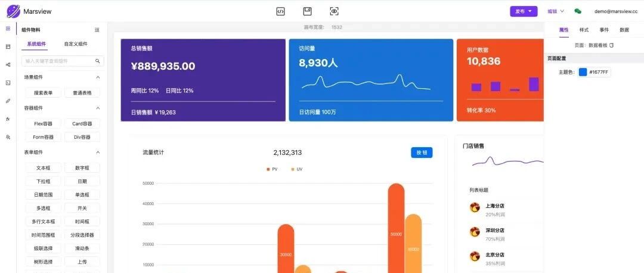Image resolution: width=644 pixels, height=273 pixels.
Task: Pick the 普通表格 component
Action: [82, 93]
